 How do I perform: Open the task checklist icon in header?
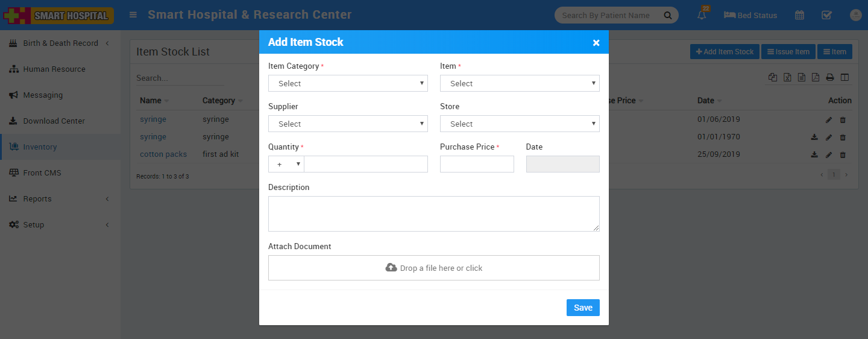pos(827,16)
